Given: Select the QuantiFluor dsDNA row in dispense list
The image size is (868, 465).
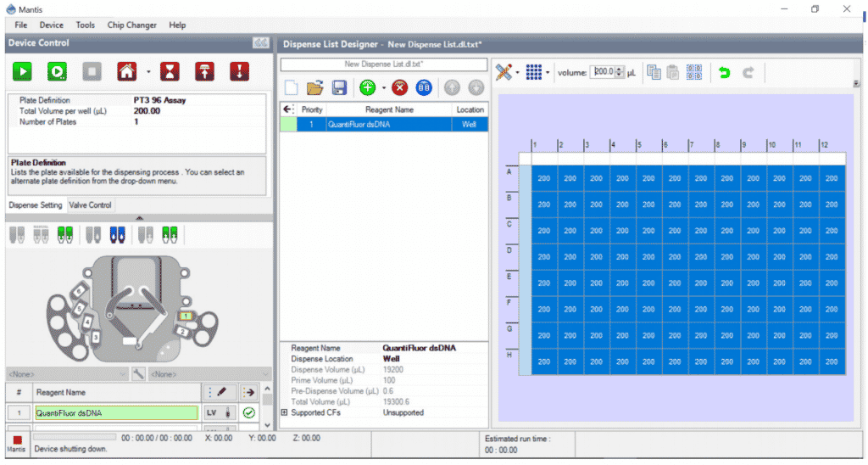Looking at the screenshot, I should pyautogui.click(x=383, y=124).
